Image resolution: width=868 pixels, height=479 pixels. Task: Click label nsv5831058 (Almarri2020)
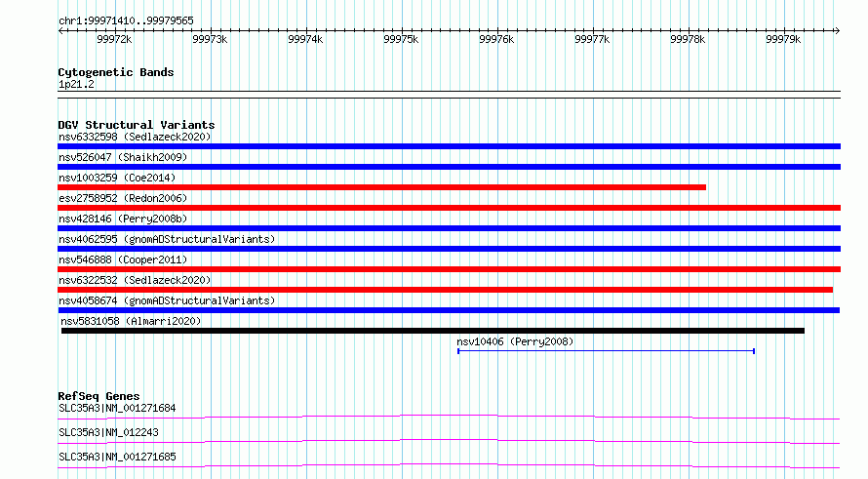pos(131,321)
